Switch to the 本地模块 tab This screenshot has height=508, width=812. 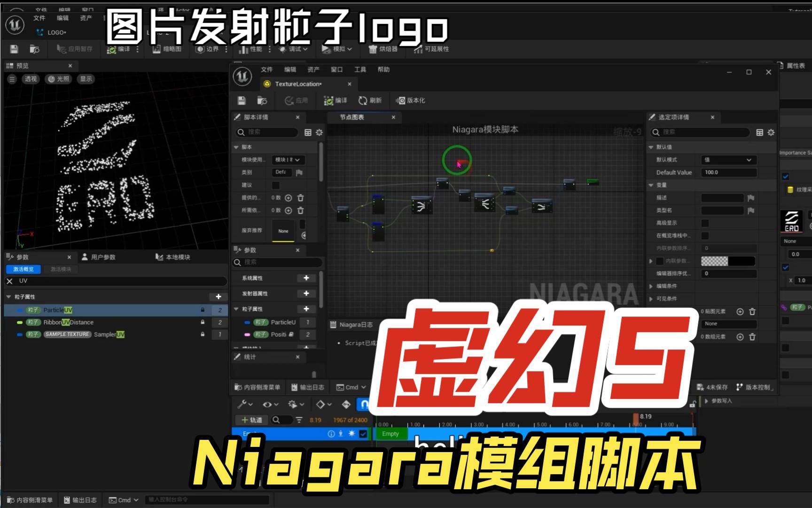coord(173,257)
